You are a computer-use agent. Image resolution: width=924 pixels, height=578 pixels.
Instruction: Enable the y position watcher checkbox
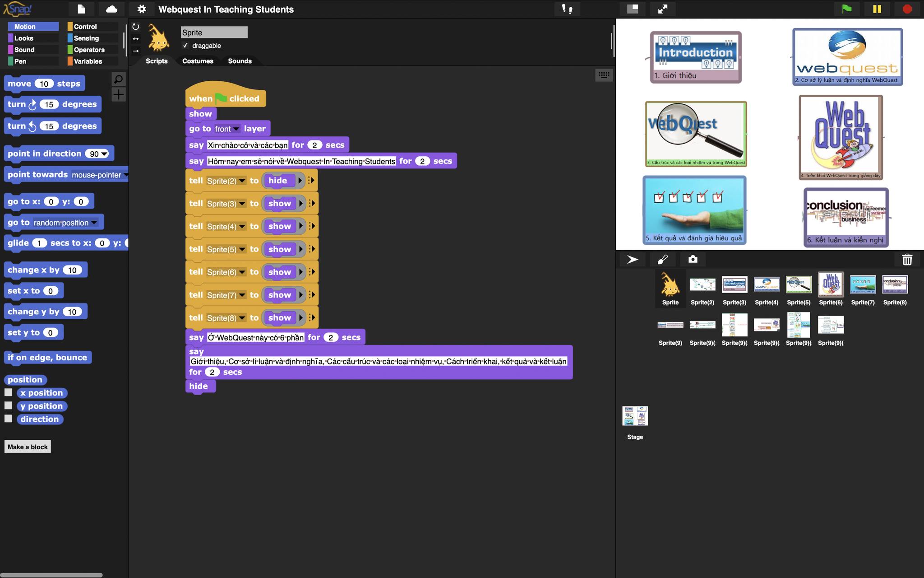point(9,406)
